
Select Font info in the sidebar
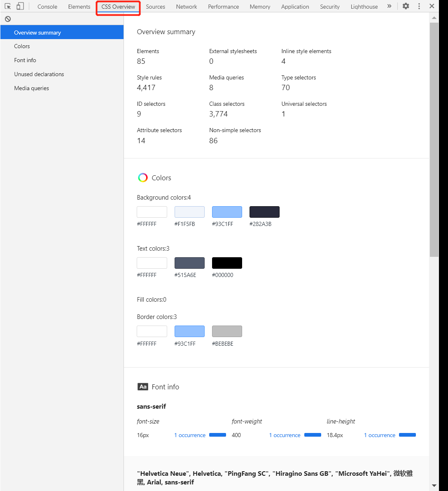tap(25, 60)
